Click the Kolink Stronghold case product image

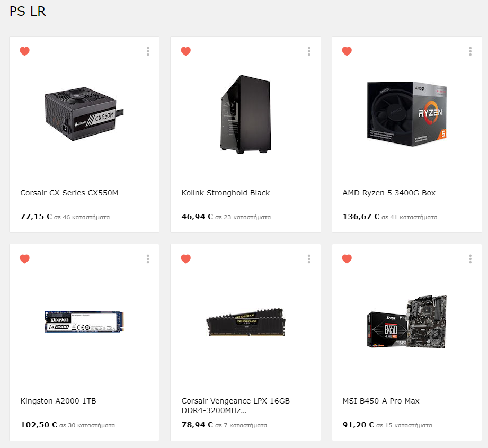click(245, 114)
